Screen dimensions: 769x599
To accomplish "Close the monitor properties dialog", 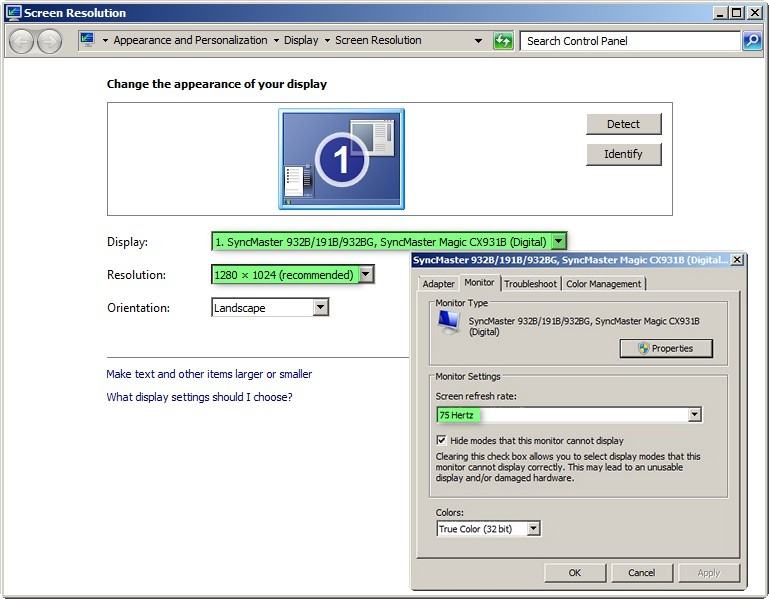I will (737, 260).
